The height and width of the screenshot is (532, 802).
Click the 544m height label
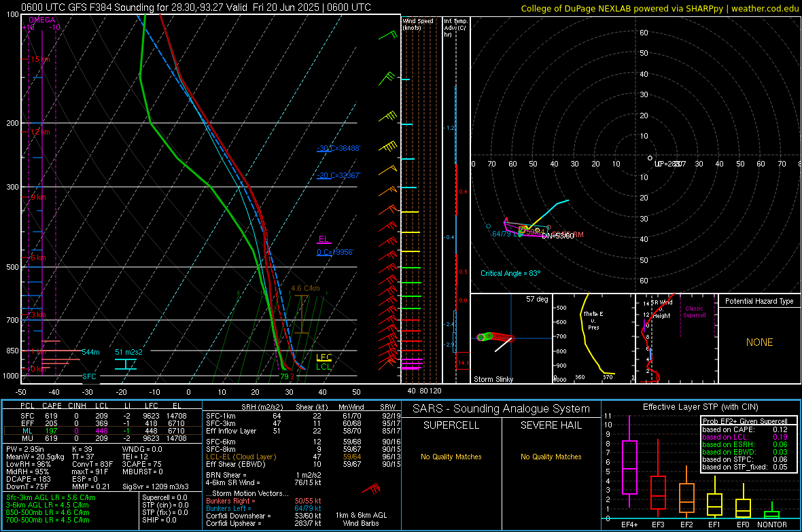[90, 352]
